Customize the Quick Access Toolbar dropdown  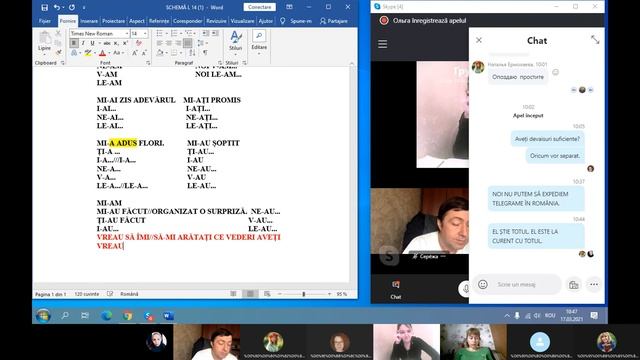click(84, 7)
